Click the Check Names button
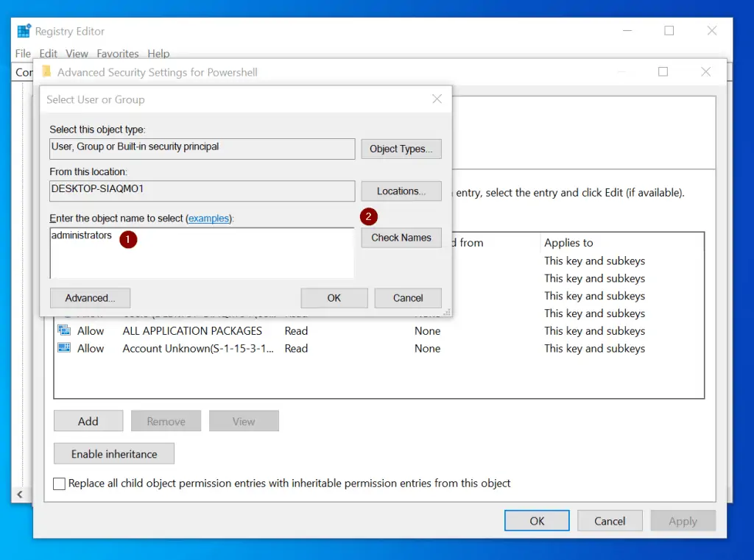The width and height of the screenshot is (754, 560). (x=401, y=238)
